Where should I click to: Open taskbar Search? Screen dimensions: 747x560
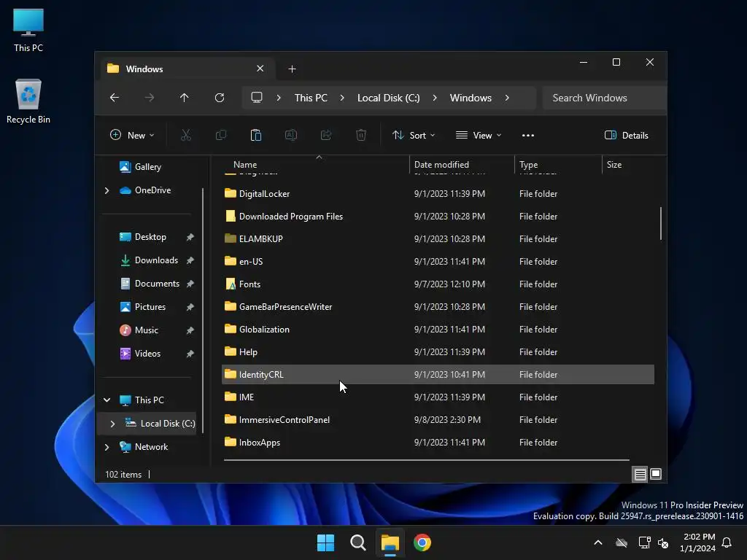pyautogui.click(x=357, y=542)
